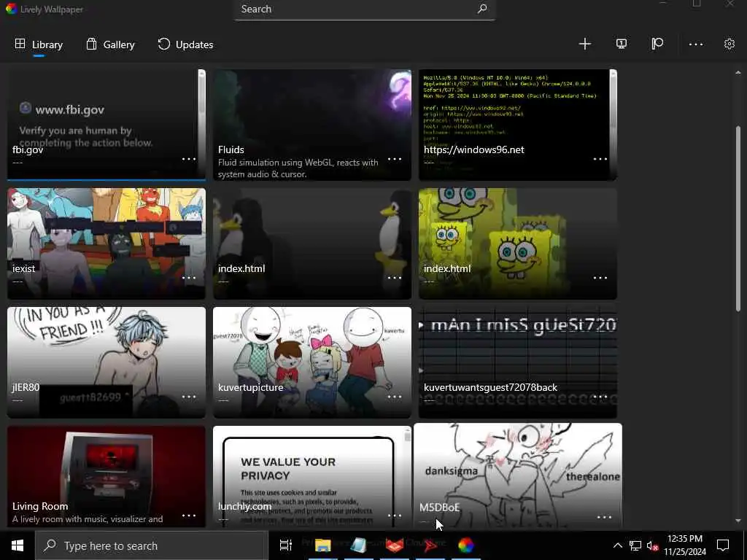Open more options for windows96.net wallpaper
The height and width of the screenshot is (560, 747).
tap(600, 159)
